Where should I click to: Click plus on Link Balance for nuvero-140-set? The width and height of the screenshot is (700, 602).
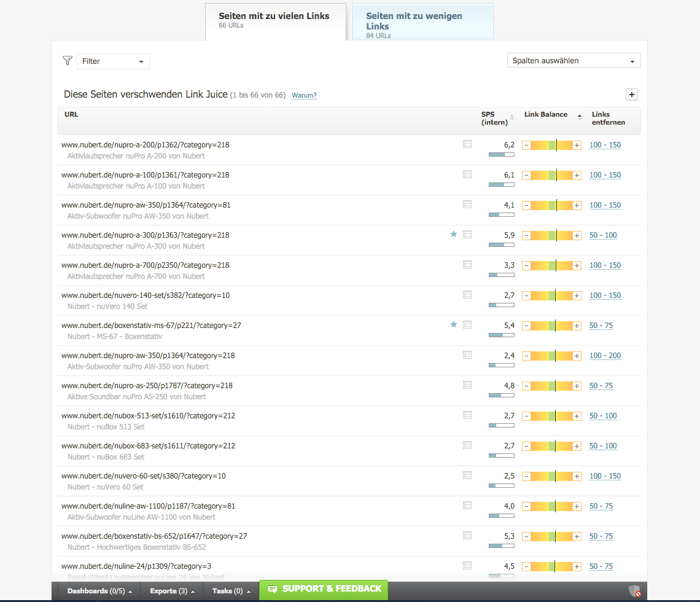click(577, 295)
